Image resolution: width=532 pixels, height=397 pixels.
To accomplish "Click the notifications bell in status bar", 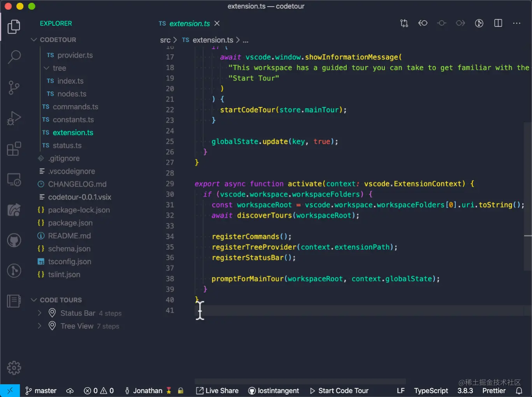I will click(519, 391).
